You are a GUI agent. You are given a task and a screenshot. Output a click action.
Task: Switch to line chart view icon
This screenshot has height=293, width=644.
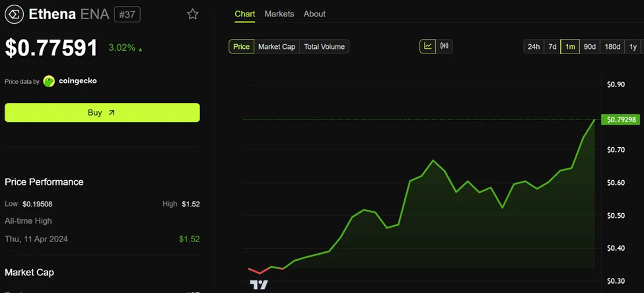coord(427,46)
